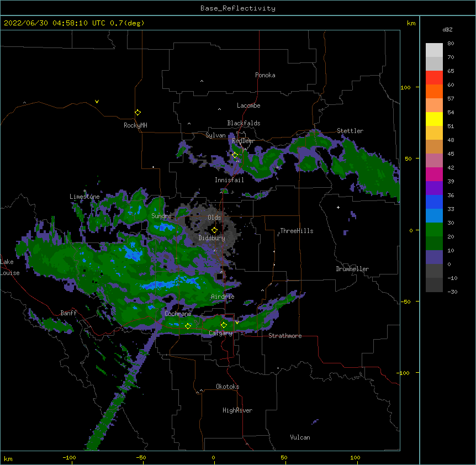
Task: Select the green 20-30 dBZ legend swatch
Action: (434, 230)
